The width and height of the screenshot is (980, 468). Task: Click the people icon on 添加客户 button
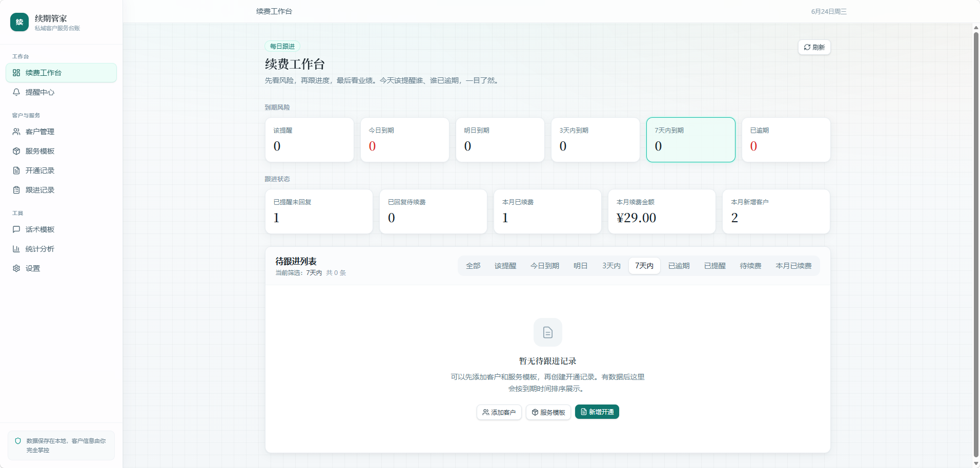coord(486,412)
